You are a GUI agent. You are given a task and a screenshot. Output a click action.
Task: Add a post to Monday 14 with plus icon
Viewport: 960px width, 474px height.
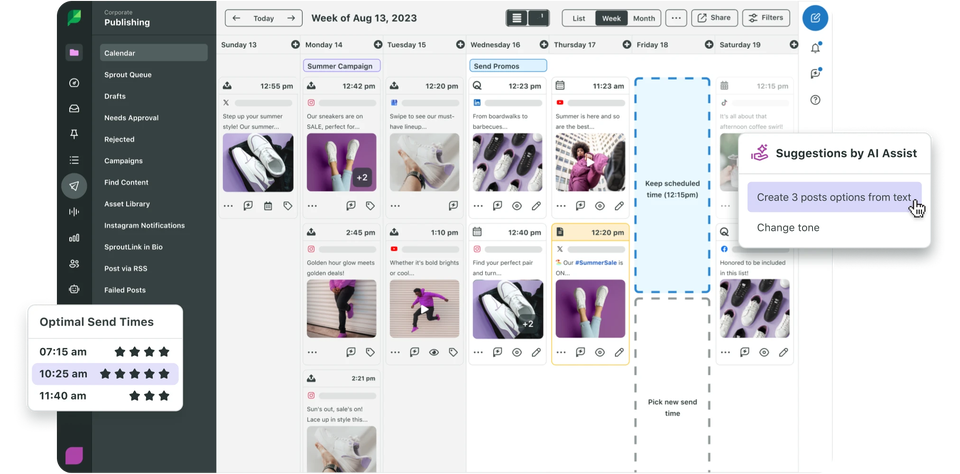click(x=295, y=45)
